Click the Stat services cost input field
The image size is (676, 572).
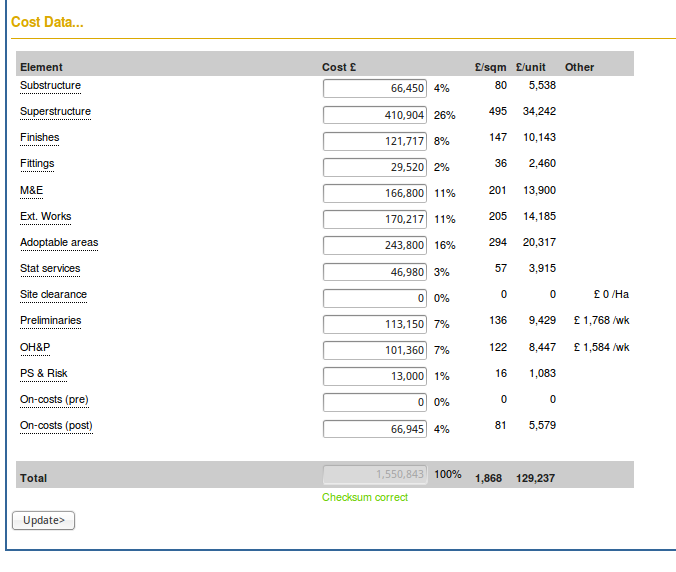375,272
